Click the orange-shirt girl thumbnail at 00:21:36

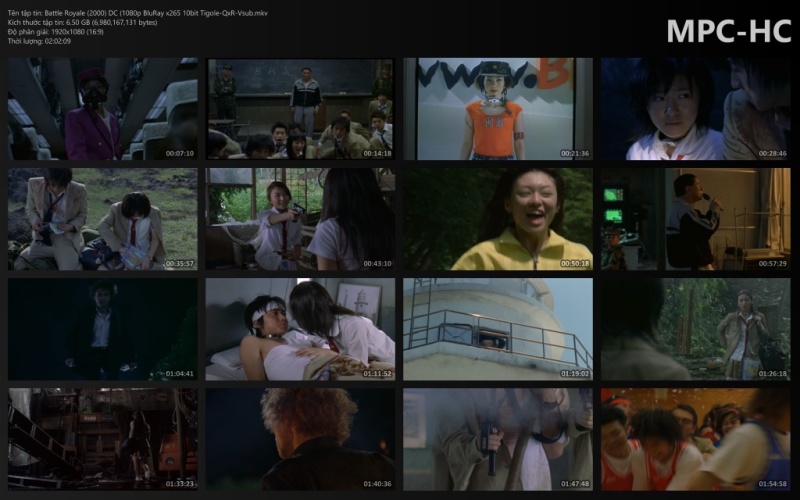[x=497, y=109]
